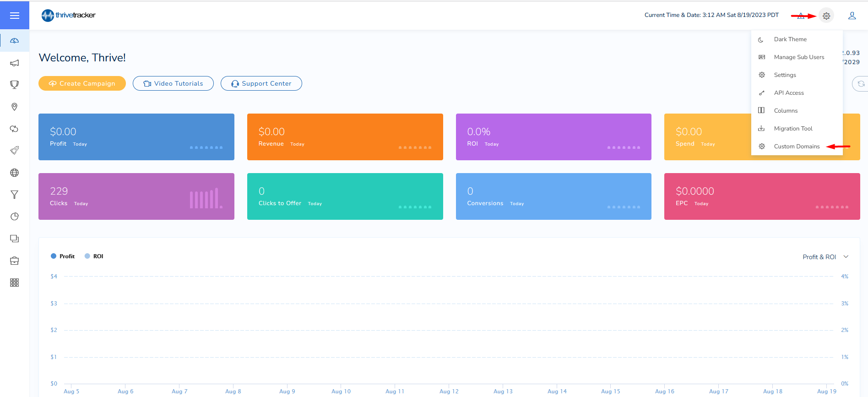Open the grid apps icon in the sidebar
Image resolution: width=868 pixels, height=397 pixels.
coord(15,283)
